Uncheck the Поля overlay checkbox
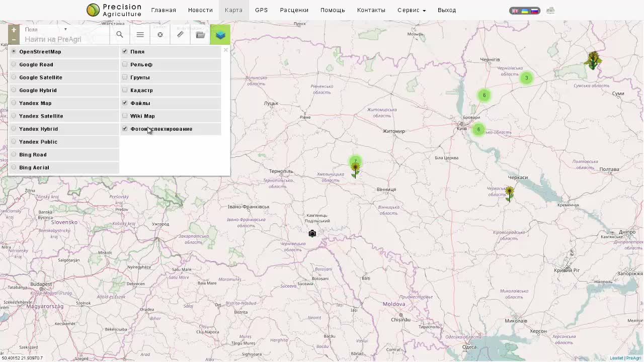The height and width of the screenshot is (362, 644). tap(125, 51)
